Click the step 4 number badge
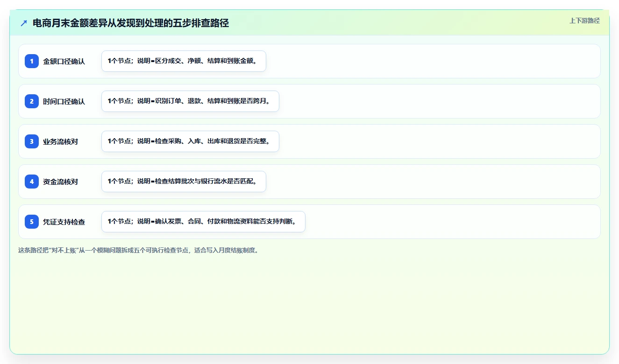The width and height of the screenshot is (619, 364). click(x=32, y=182)
